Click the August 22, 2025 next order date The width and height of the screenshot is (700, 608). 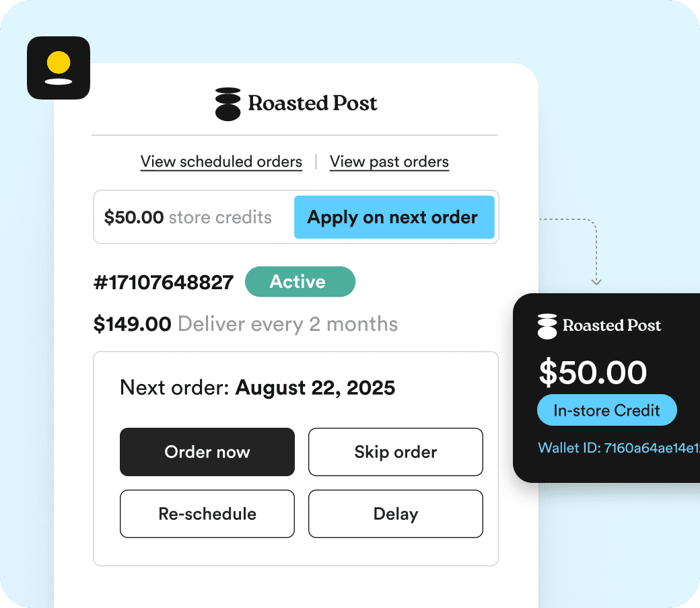(x=315, y=388)
